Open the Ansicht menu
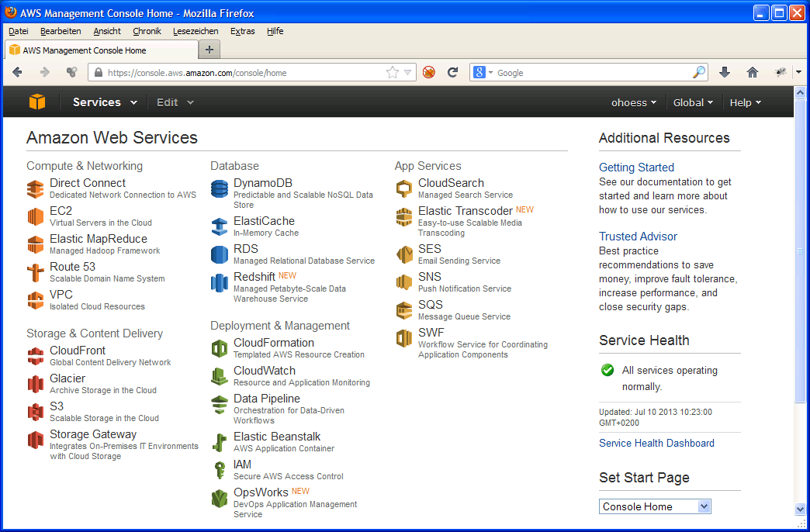The width and height of the screenshot is (810, 532). click(107, 31)
